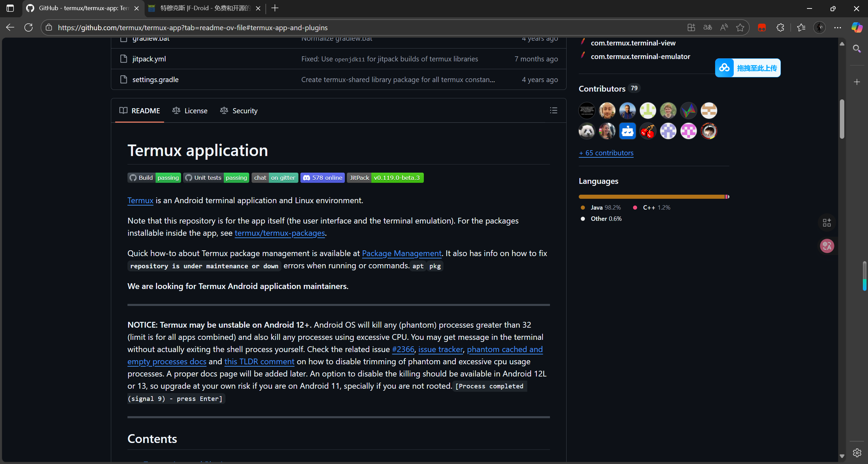This screenshot has width=868, height=464.
Task: Open the + 65 contributors link
Action: coord(606,153)
